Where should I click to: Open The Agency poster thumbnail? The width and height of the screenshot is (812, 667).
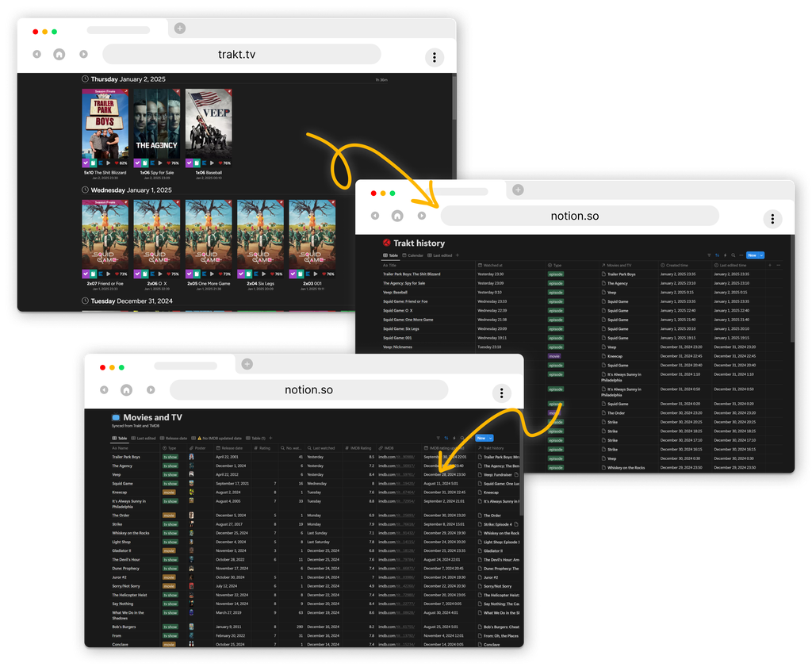[157, 124]
